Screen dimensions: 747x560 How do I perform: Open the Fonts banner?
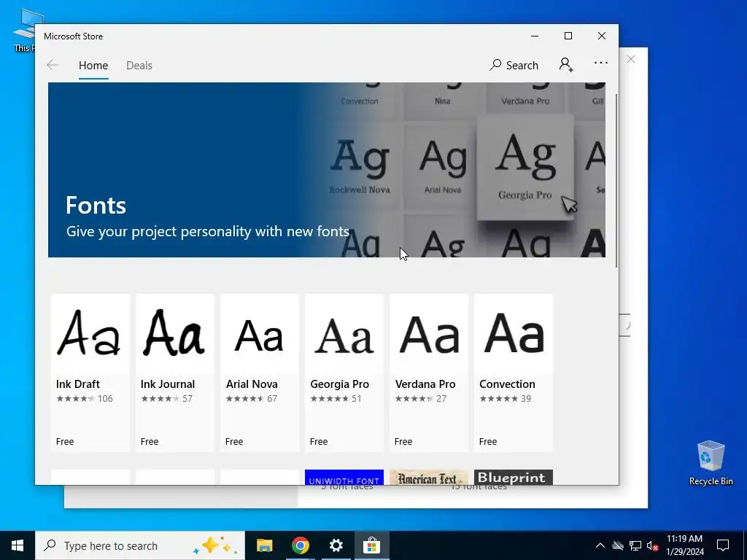point(327,170)
